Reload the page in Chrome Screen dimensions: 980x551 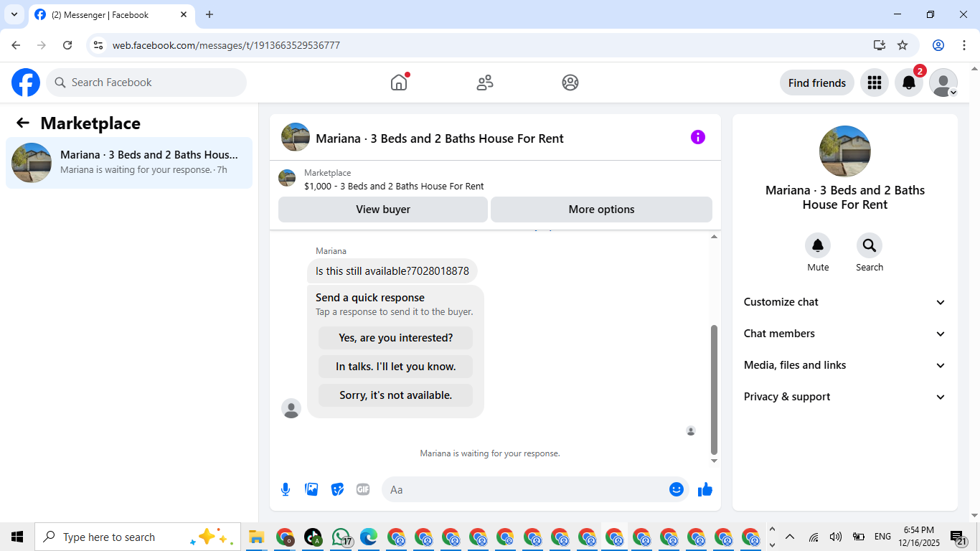coord(67,45)
